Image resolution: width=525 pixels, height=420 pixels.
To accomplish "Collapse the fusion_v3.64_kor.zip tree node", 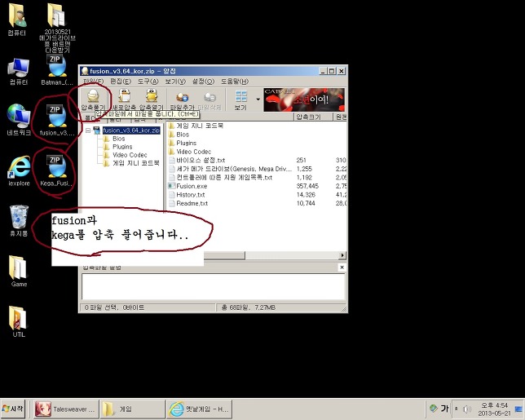I will [88, 130].
